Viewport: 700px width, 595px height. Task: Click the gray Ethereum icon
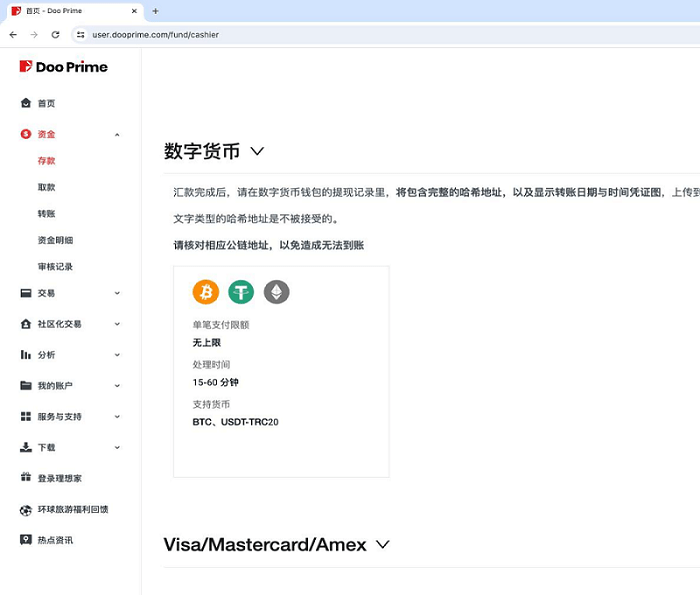(277, 292)
